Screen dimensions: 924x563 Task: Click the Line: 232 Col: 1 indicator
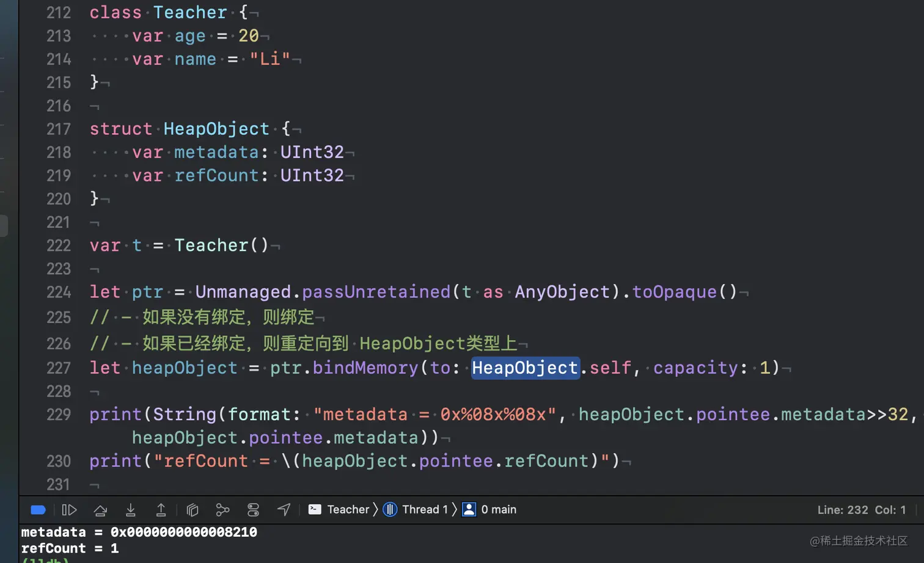[x=862, y=510]
